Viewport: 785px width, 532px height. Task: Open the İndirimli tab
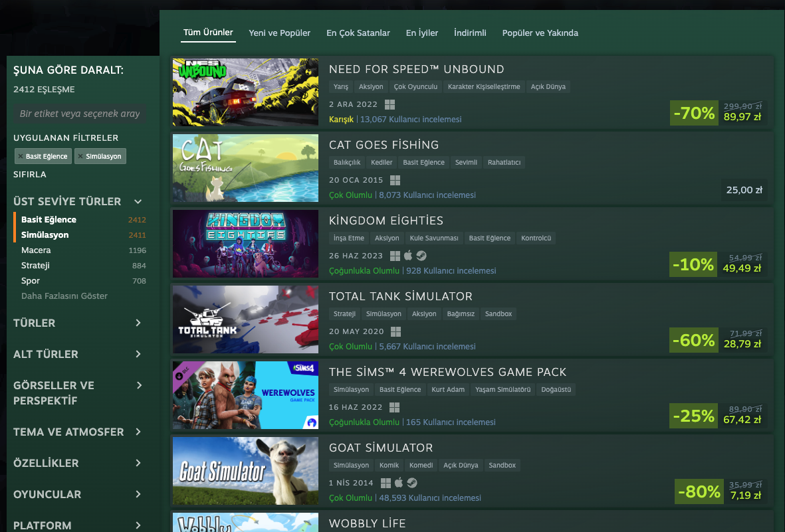coord(469,33)
